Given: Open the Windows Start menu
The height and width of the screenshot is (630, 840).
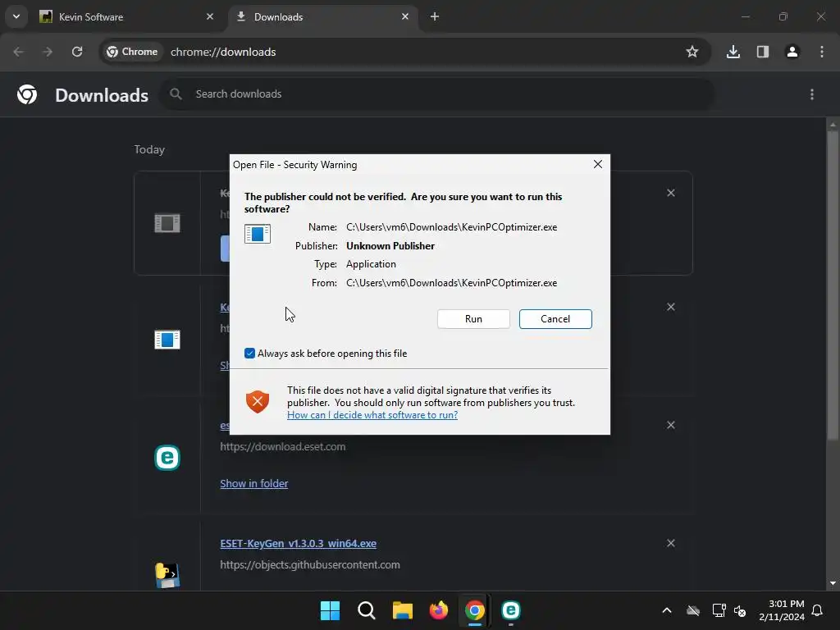Looking at the screenshot, I should click(330, 610).
